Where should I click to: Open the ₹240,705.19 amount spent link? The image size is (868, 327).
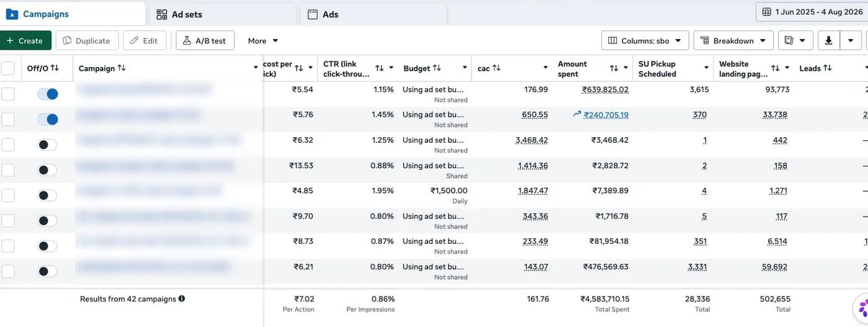(606, 115)
